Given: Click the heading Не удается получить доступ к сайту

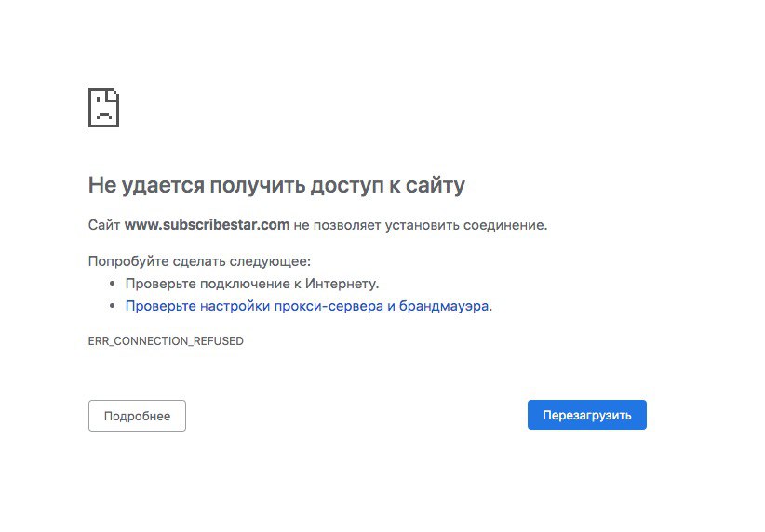Looking at the screenshot, I should click(x=276, y=185).
